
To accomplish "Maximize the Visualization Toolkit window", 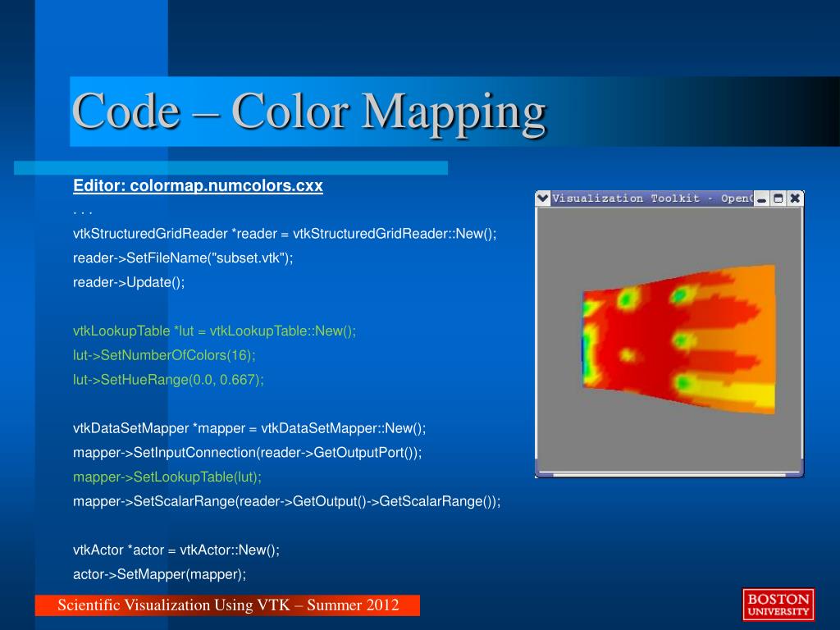I will pyautogui.click(x=778, y=199).
